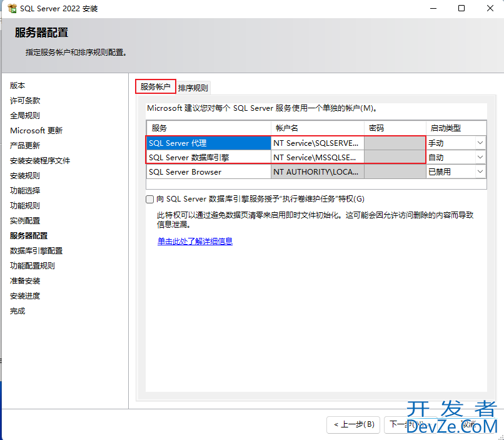
Task: Select 产品更新 step in sidebar
Action: click(25, 146)
